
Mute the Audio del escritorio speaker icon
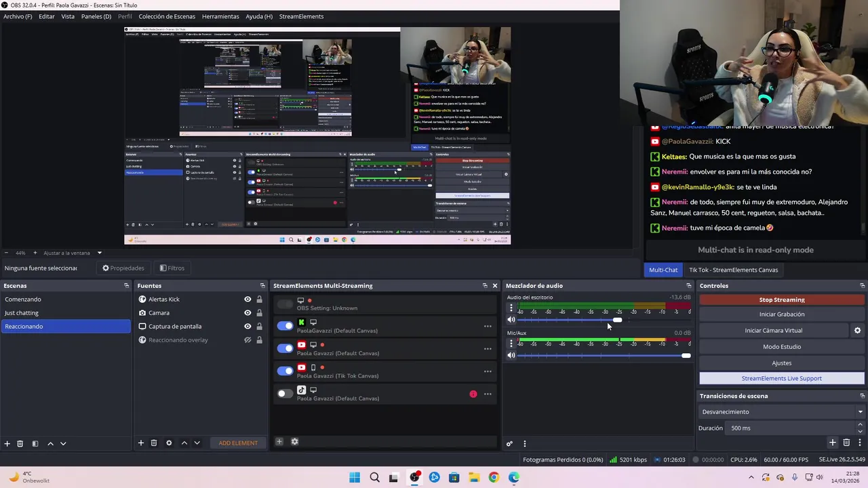(511, 320)
